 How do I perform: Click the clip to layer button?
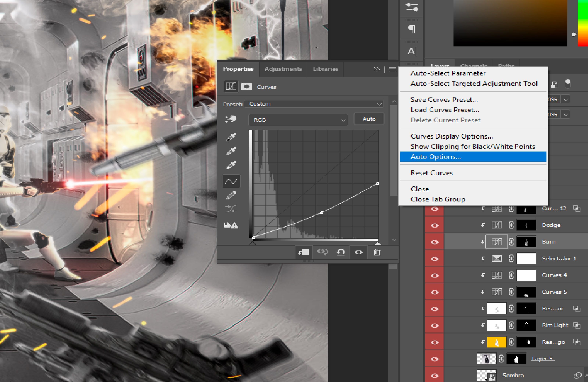303,252
